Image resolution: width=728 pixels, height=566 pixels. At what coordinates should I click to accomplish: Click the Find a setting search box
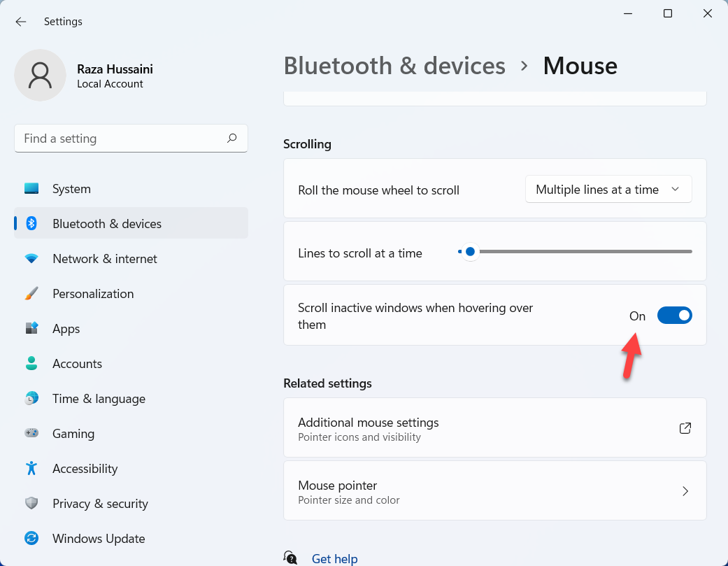click(x=119, y=139)
